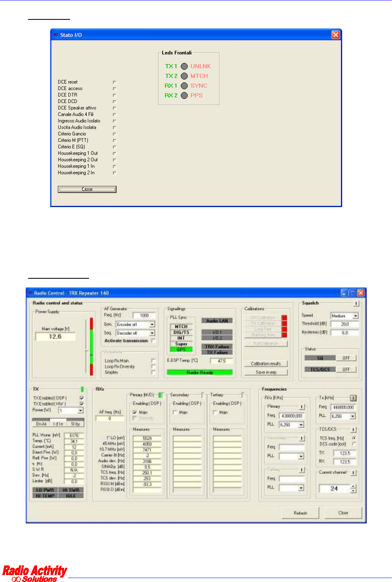392x582 pixels.
Task: Click the Squelch Threshold [dB] field
Action: tap(345, 324)
